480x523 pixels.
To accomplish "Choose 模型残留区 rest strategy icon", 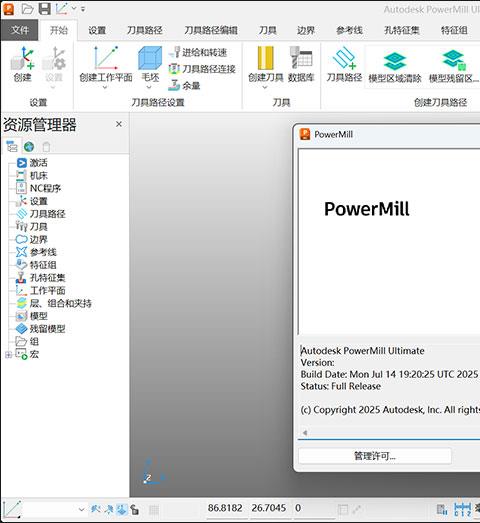I will (x=454, y=60).
